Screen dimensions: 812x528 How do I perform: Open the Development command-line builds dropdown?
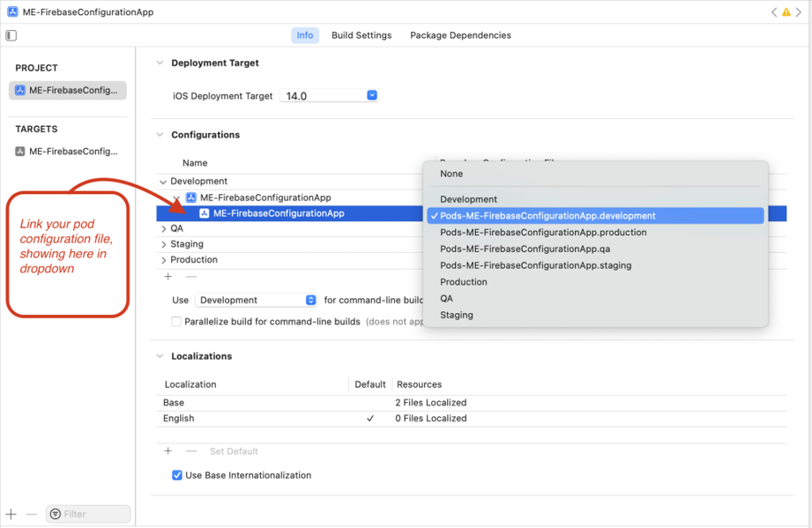pos(309,300)
